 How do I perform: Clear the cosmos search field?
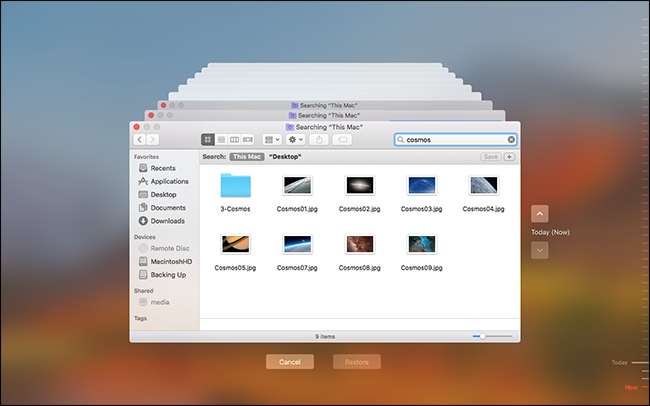512,140
